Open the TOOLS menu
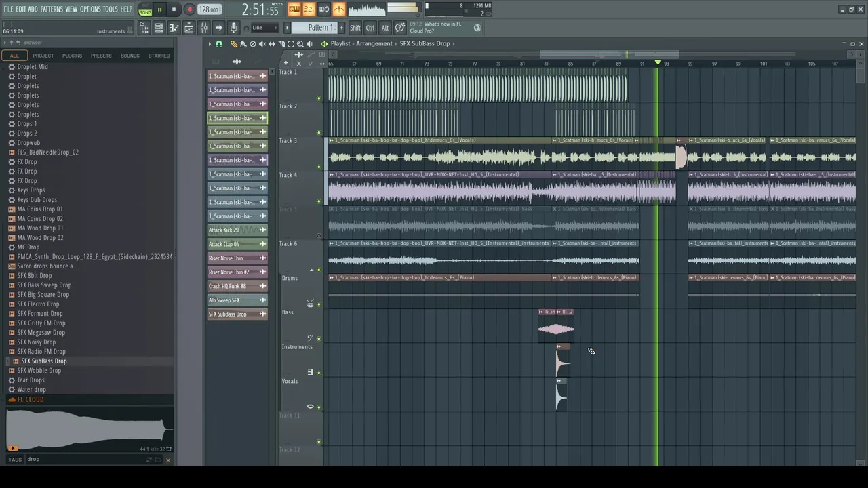Viewport: 868px width, 488px height. click(111, 9)
